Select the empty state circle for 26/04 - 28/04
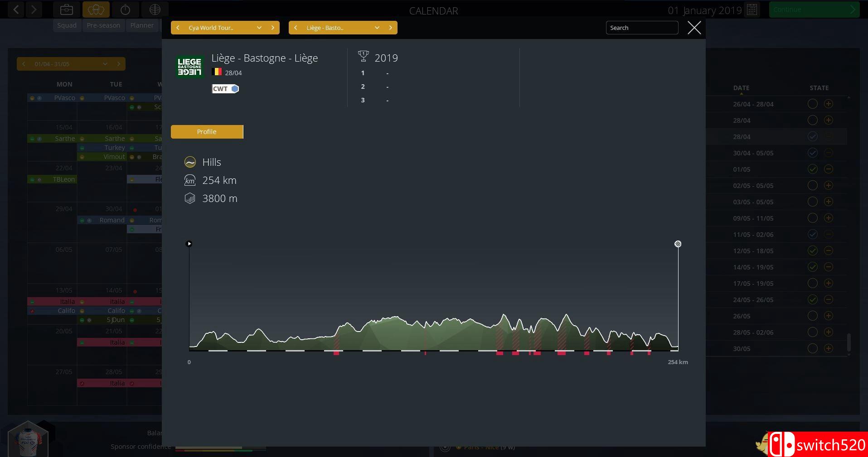The height and width of the screenshot is (457, 868). tap(812, 104)
